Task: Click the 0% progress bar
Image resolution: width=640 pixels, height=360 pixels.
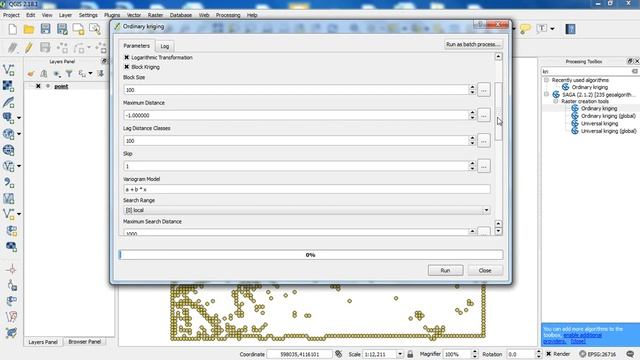Action: (311, 255)
